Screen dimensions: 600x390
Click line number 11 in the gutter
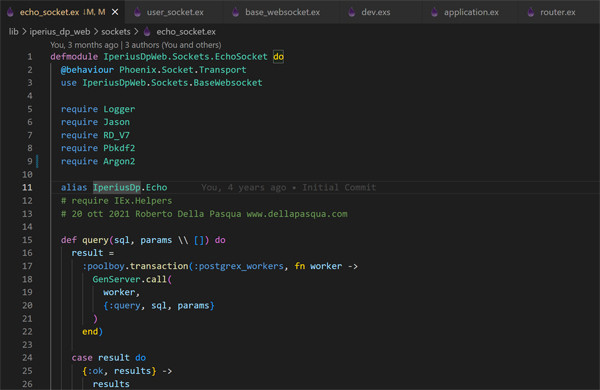(27, 188)
